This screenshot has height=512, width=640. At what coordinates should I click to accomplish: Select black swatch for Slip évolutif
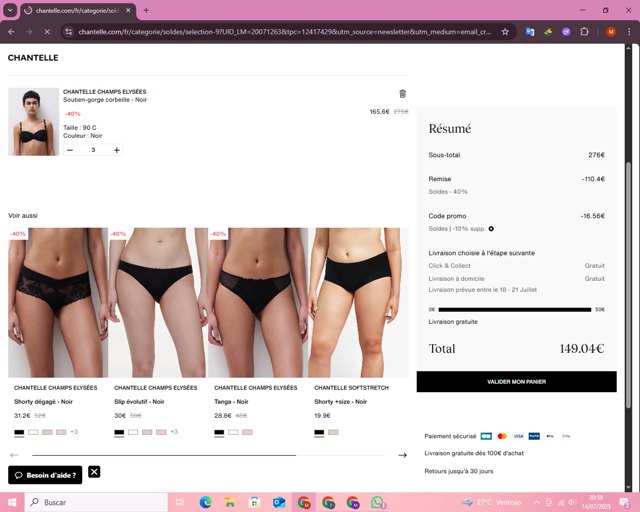[119, 432]
